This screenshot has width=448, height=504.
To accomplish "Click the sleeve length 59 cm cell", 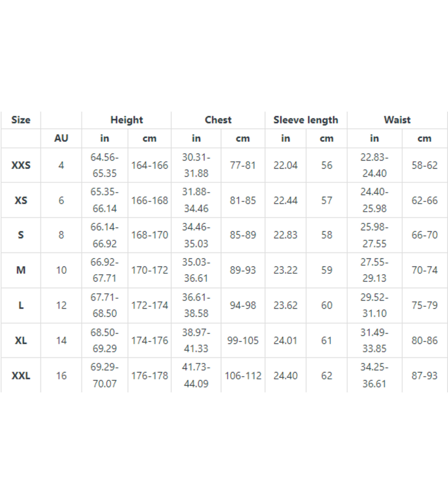I will click(x=326, y=270).
